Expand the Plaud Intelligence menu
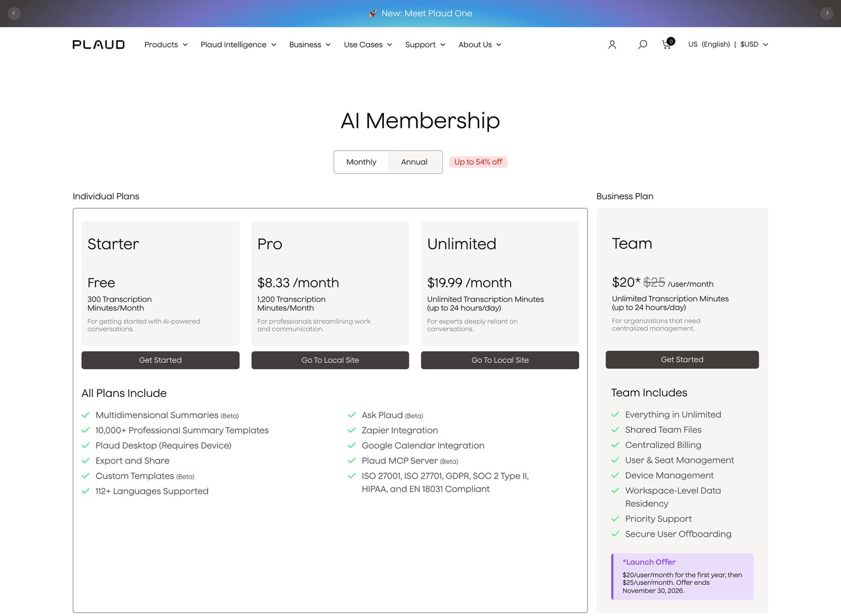841x616 pixels. tap(238, 44)
